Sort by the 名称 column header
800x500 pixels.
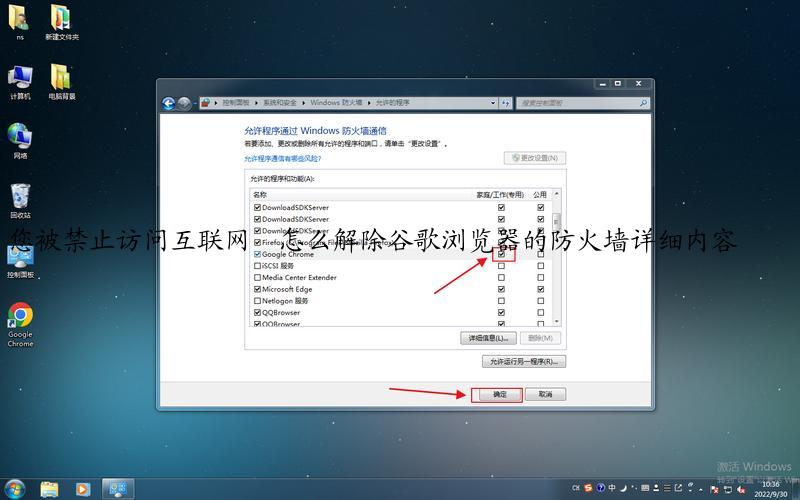[x=361, y=195]
